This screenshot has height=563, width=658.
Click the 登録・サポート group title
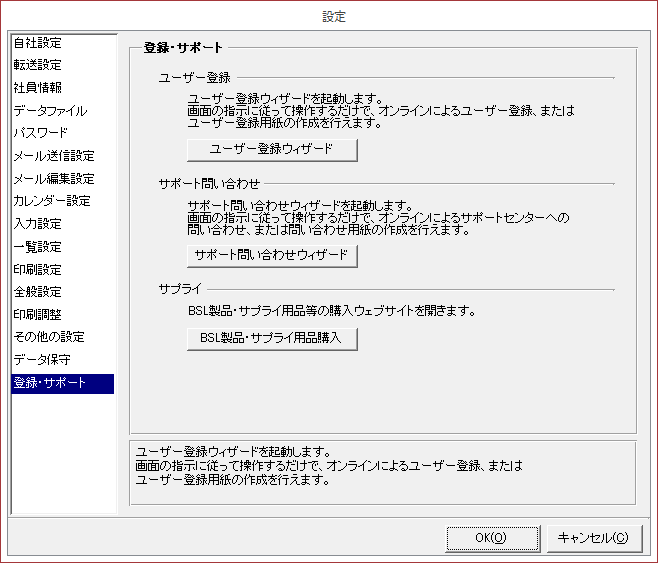pos(183,47)
